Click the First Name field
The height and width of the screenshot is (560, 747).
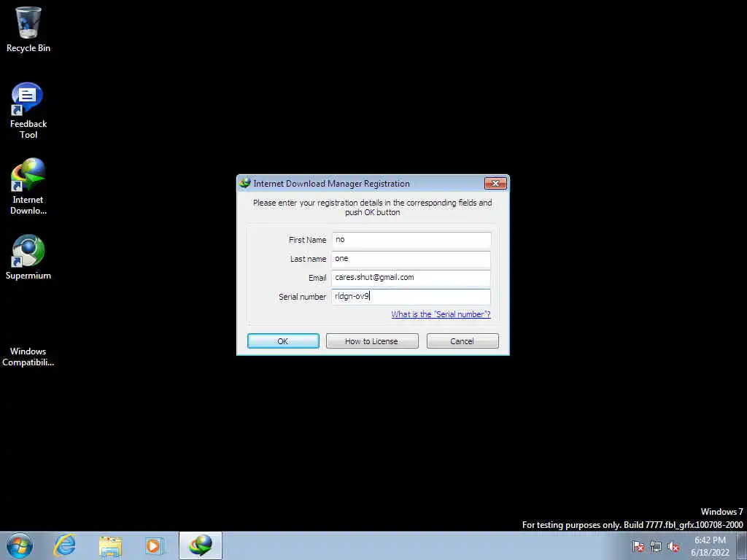pyautogui.click(x=411, y=240)
